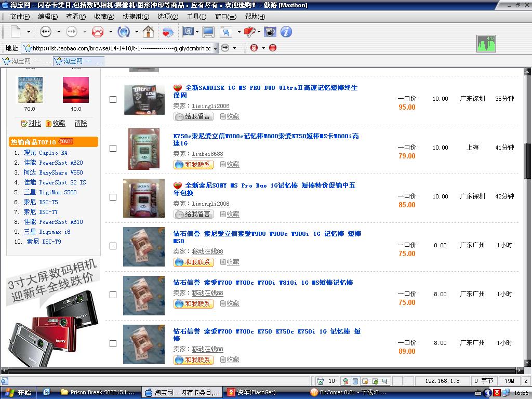
Task: Click the recycle bin icon in status bar
Action: click(320, 381)
